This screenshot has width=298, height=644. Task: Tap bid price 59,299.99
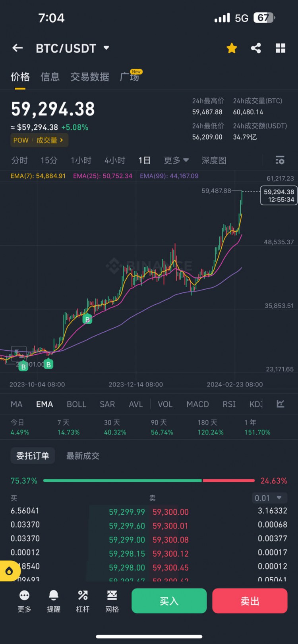coord(127,512)
